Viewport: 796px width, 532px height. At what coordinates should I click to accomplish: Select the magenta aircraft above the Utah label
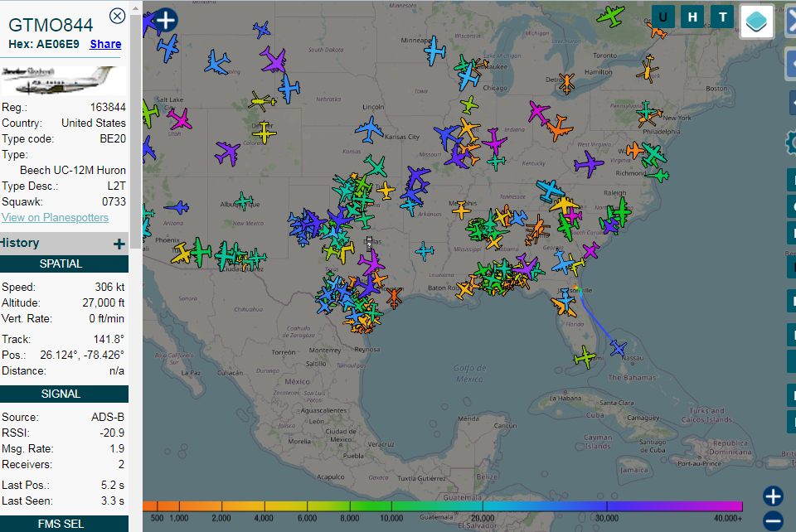click(x=179, y=120)
